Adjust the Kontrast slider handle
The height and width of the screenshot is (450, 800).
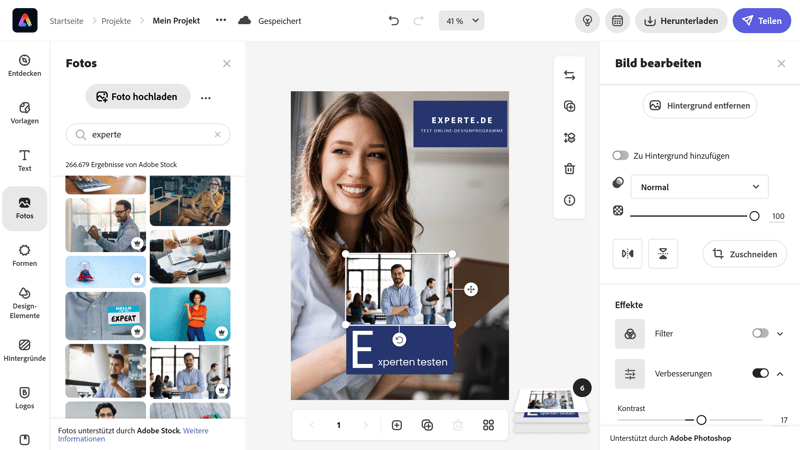pos(701,420)
